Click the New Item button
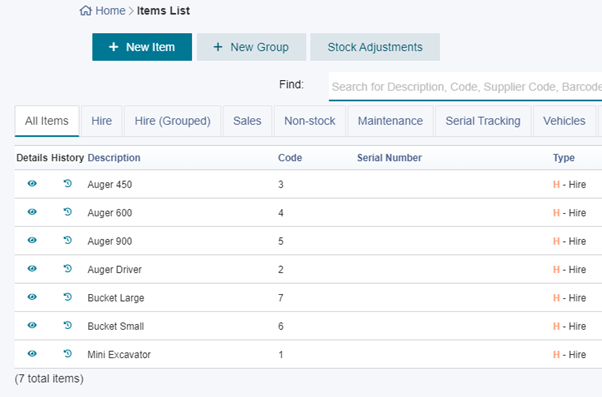 click(142, 47)
